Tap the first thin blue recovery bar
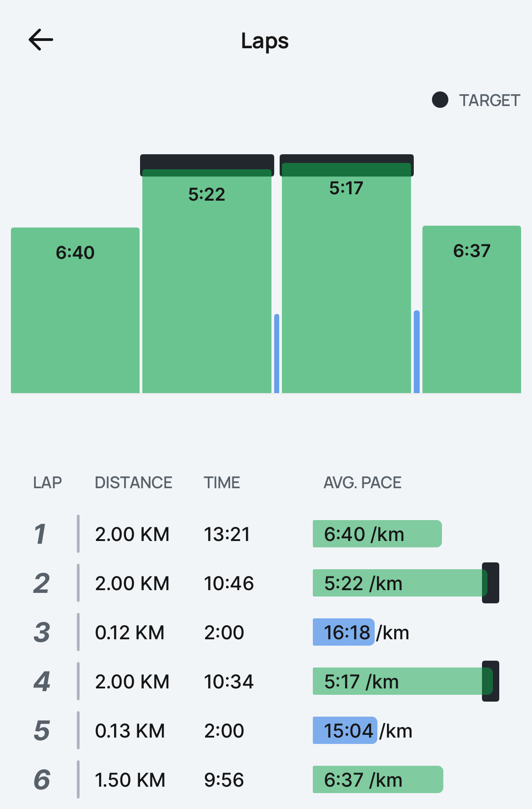Screen dimensions: 532x809 (x=276, y=354)
